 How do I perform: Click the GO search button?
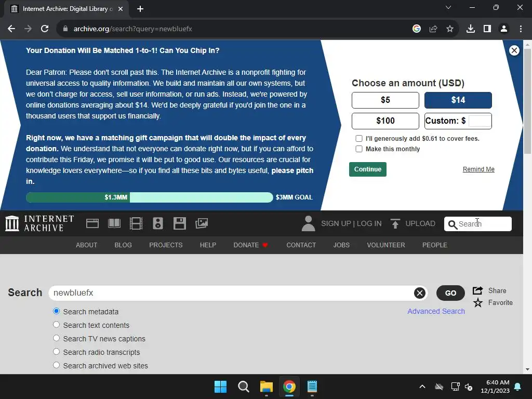coord(450,293)
